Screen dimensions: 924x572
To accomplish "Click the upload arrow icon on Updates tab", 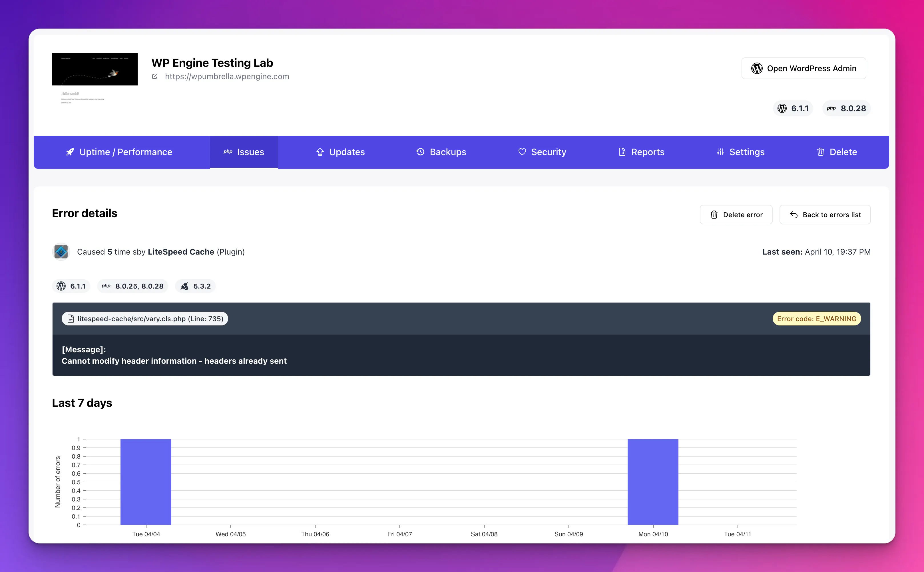I will (320, 152).
